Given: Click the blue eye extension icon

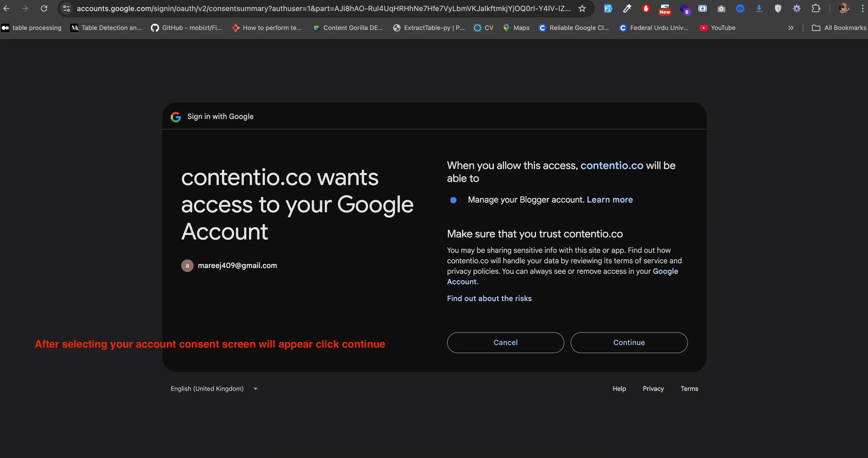Looking at the screenshot, I should point(740,8).
